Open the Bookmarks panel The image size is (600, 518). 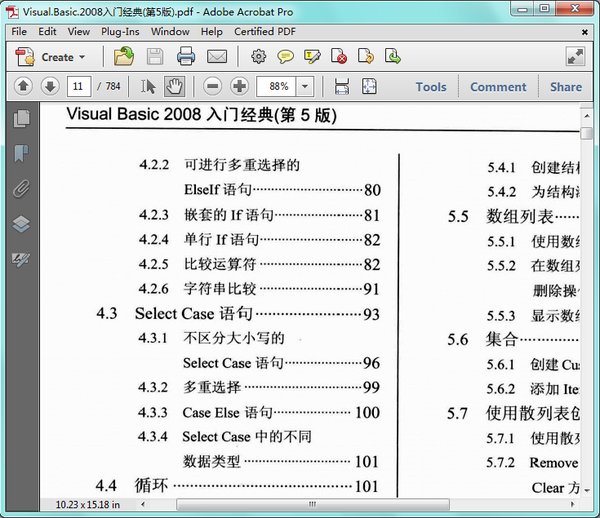tap(21, 153)
